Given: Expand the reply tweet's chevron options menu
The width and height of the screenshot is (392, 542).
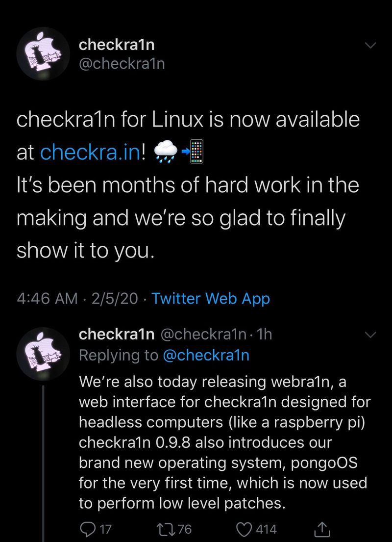Looking at the screenshot, I should [370, 335].
